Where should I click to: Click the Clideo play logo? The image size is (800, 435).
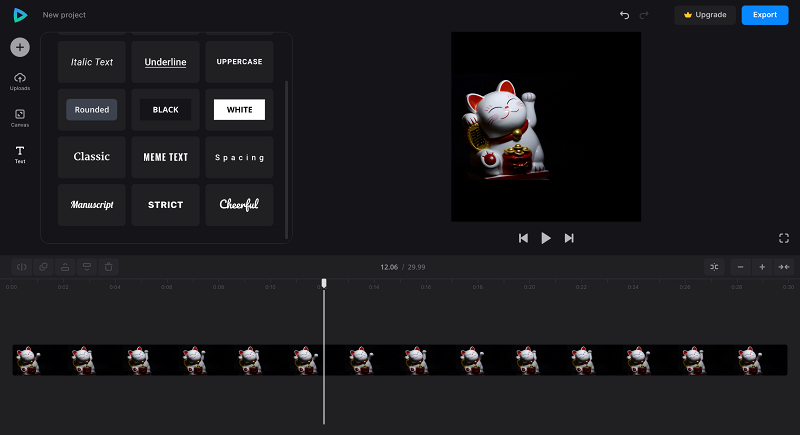(20, 15)
